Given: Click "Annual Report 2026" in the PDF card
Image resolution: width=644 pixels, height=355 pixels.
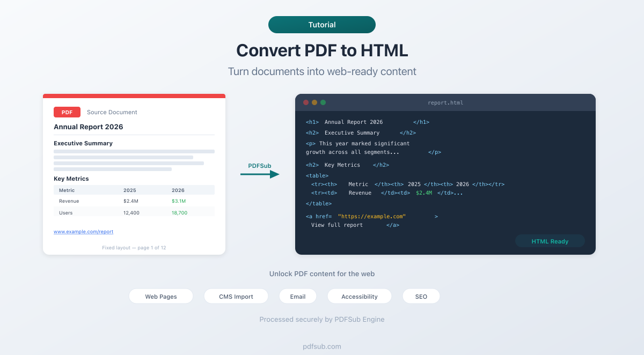Looking at the screenshot, I should (89, 127).
